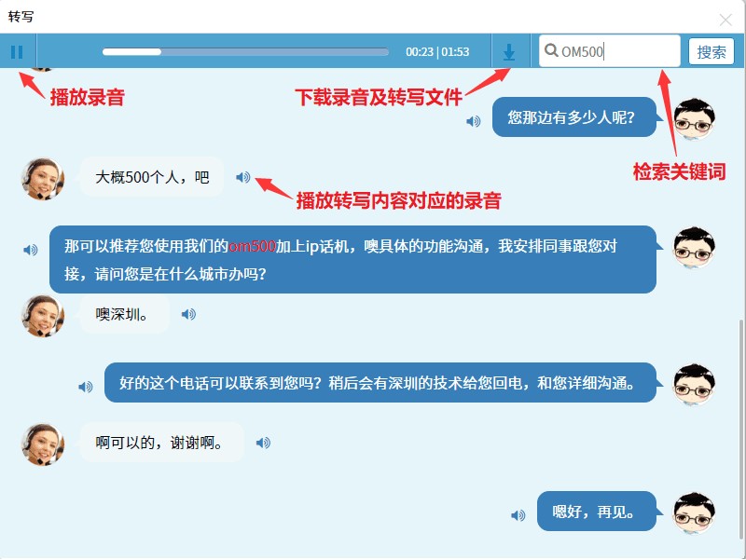Image resolution: width=746 pixels, height=560 pixels.
Task: Click the agent avatar beside '您那边有多少人呢?'
Action: (x=694, y=118)
